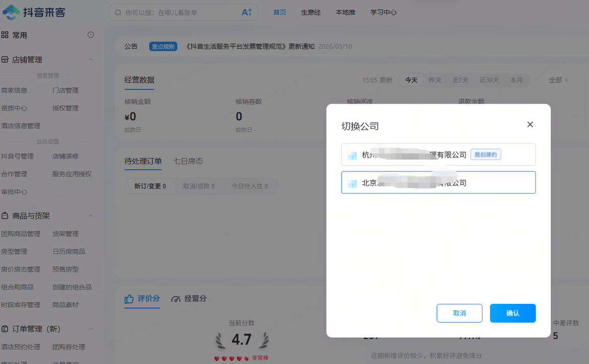Click the 商品与货架 sidebar icon
The width and height of the screenshot is (589, 364).
6,216
